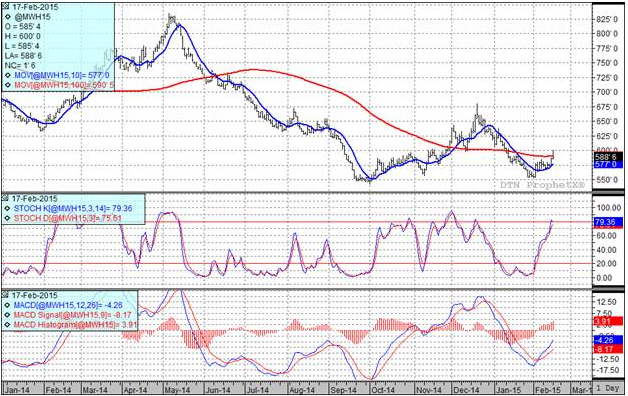Click the black 588'6 last price tag

[608, 157]
